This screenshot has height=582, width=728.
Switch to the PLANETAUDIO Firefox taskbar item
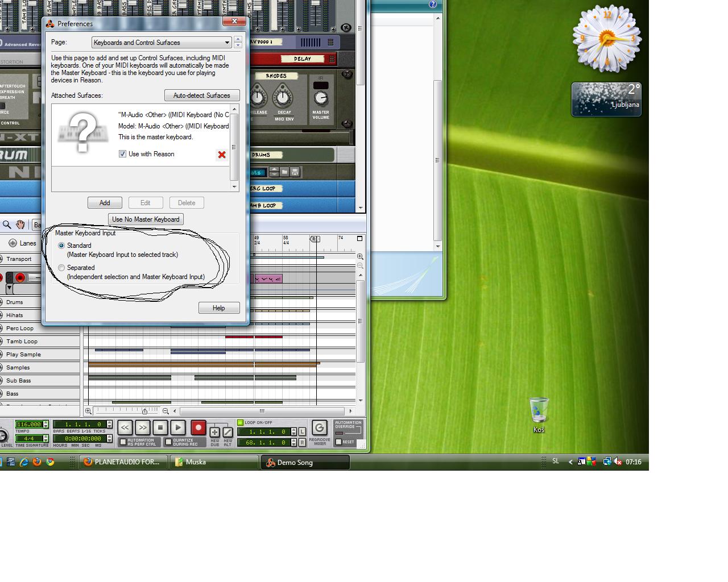click(123, 462)
